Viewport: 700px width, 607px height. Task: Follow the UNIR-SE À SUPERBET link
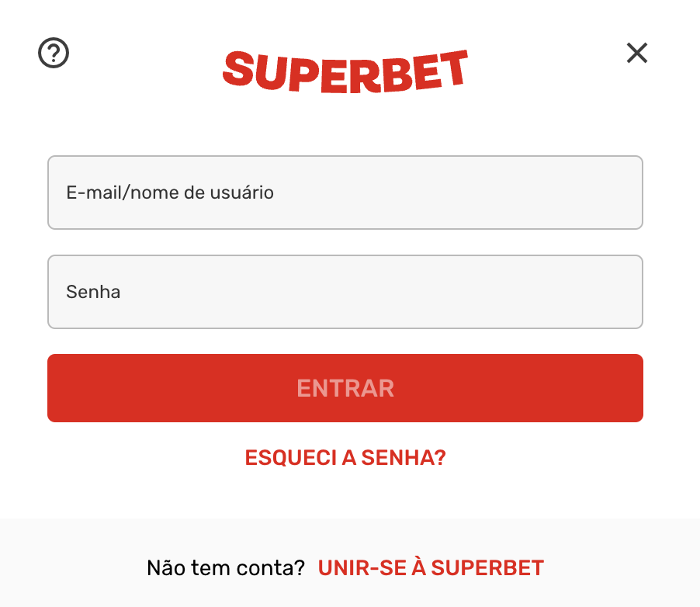(x=431, y=568)
